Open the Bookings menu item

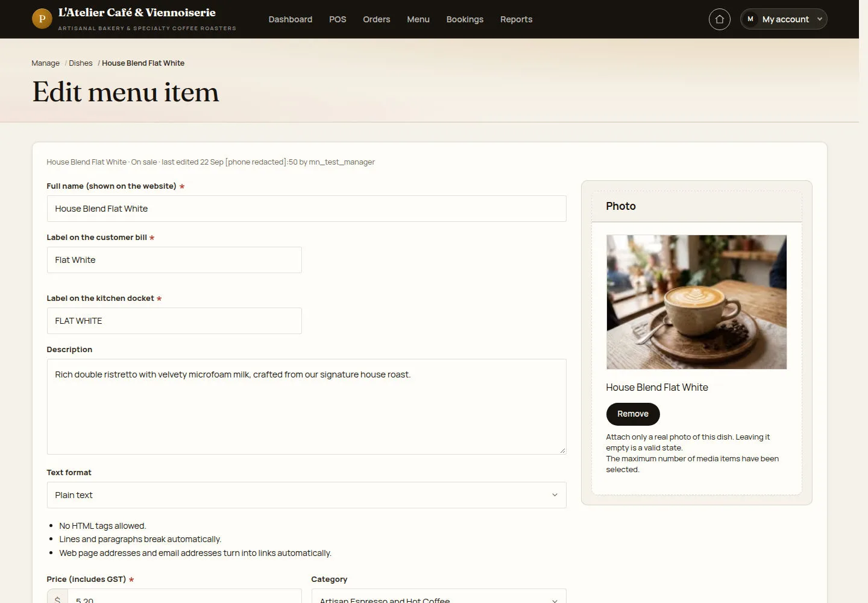[465, 19]
